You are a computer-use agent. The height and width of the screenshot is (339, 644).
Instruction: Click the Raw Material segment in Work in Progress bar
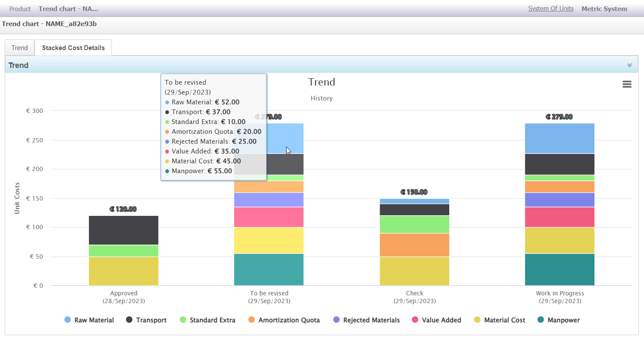559,138
